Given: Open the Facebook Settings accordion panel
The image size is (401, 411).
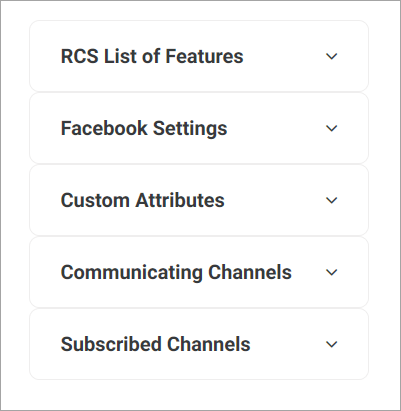Looking at the screenshot, I should 199,128.
